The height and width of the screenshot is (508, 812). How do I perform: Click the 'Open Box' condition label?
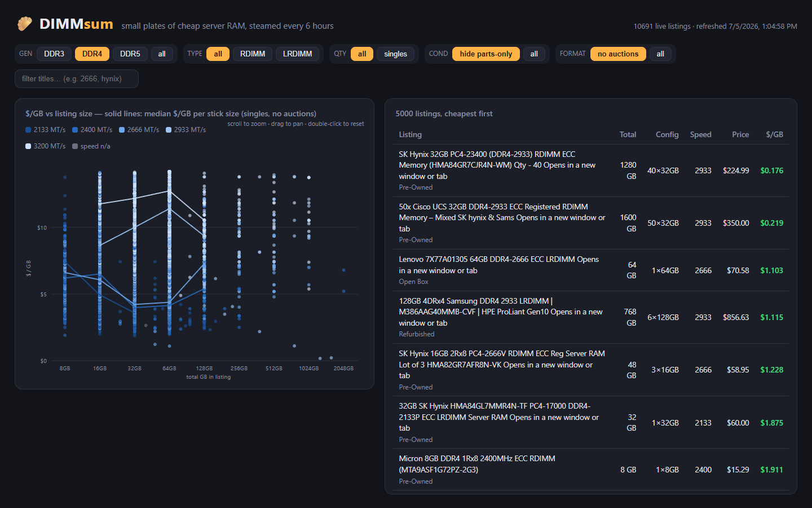[x=413, y=282]
